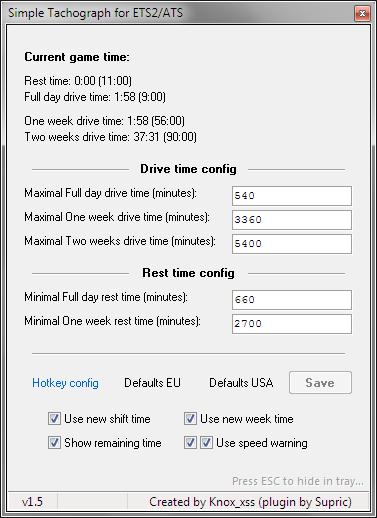This screenshot has height=518, width=377.
Task: Click the Save button
Action: pos(320,383)
